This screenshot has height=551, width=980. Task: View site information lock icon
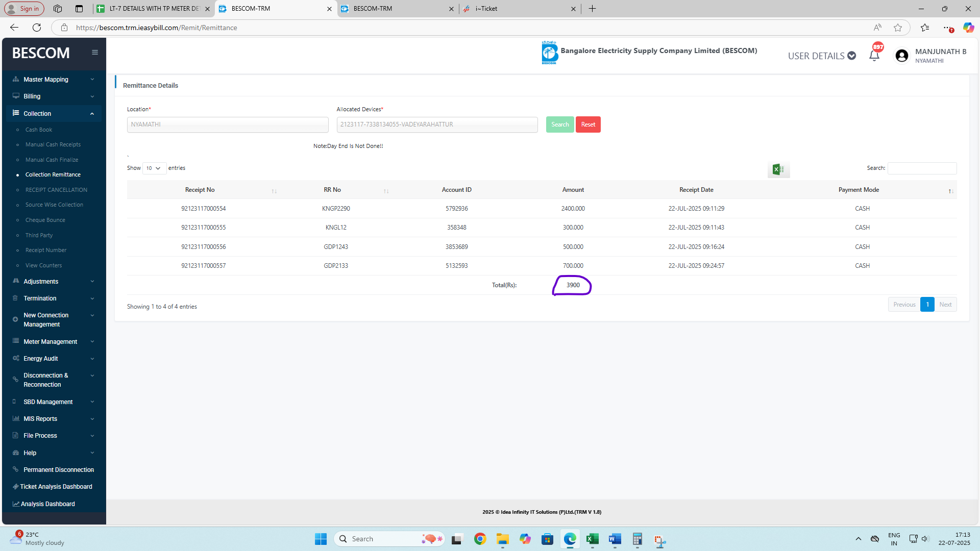tap(64, 28)
